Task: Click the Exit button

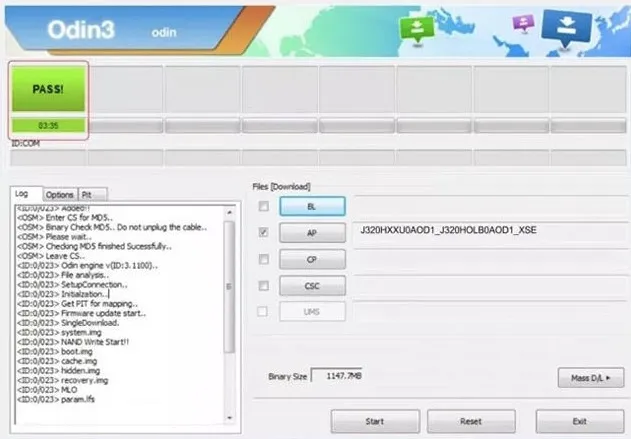Action: pos(579,421)
